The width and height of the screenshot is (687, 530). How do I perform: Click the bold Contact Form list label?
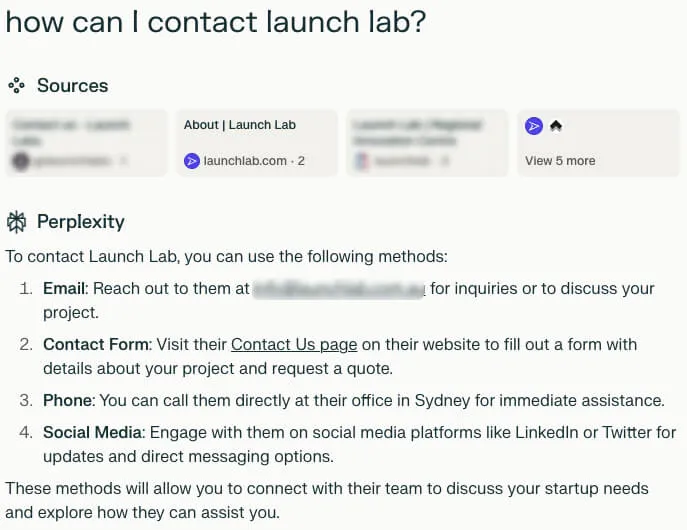95,345
